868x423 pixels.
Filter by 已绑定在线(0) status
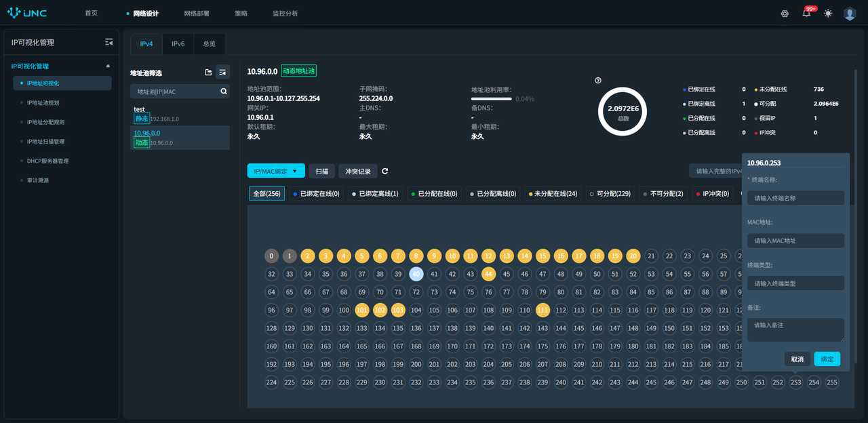[x=316, y=194]
